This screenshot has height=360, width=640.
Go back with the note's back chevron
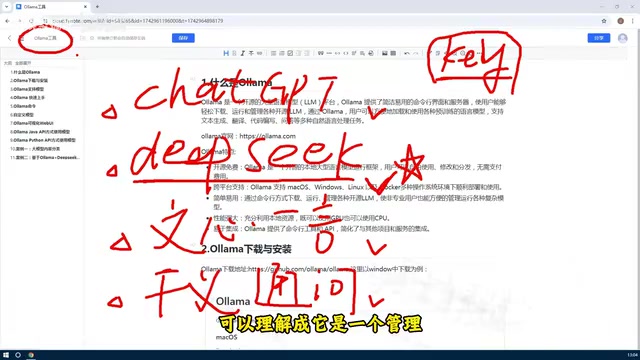pyautogui.click(x=10, y=38)
